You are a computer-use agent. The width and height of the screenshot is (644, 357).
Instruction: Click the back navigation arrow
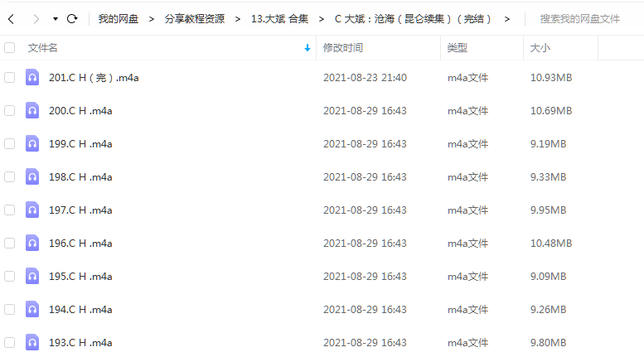point(12,19)
